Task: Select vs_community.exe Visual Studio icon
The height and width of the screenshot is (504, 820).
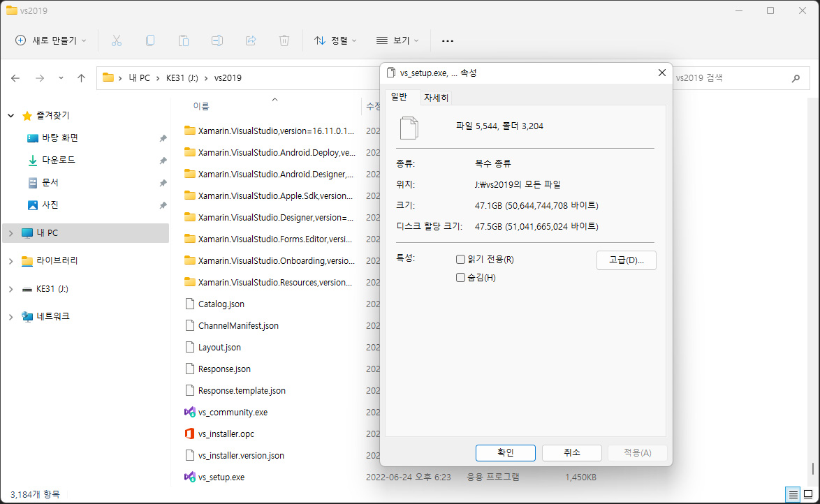Action: pyautogui.click(x=190, y=412)
